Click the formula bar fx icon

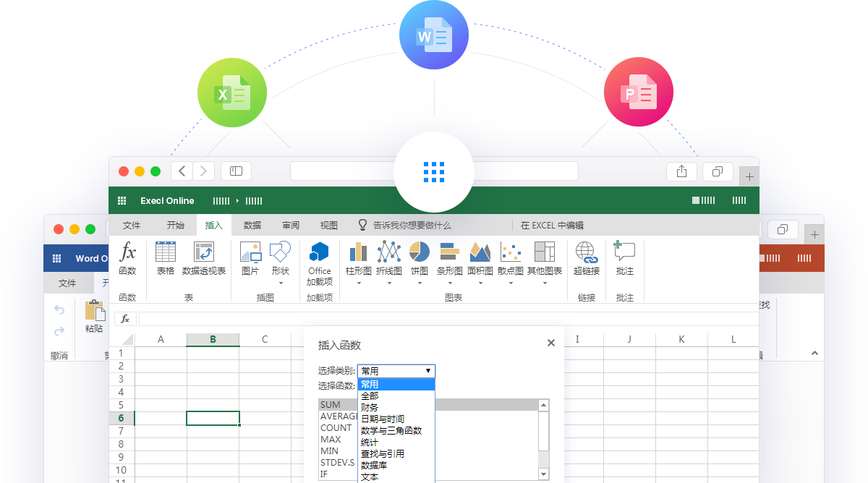click(125, 319)
